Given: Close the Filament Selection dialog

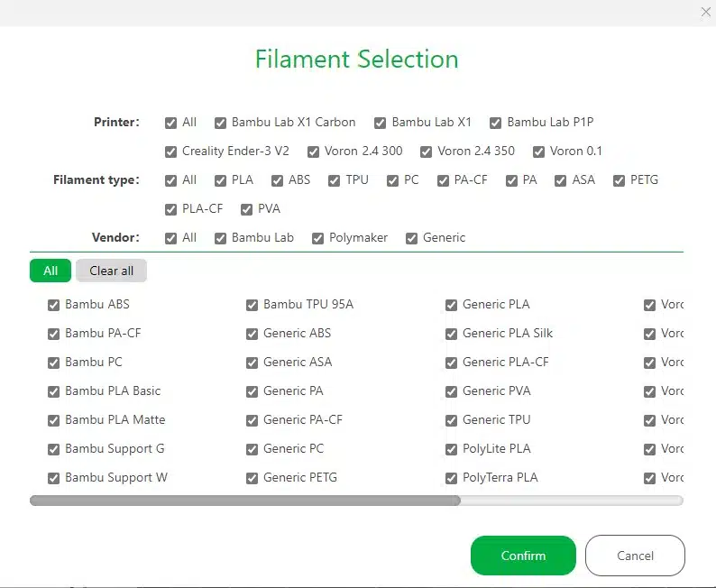Looking at the screenshot, I should 706,12.
